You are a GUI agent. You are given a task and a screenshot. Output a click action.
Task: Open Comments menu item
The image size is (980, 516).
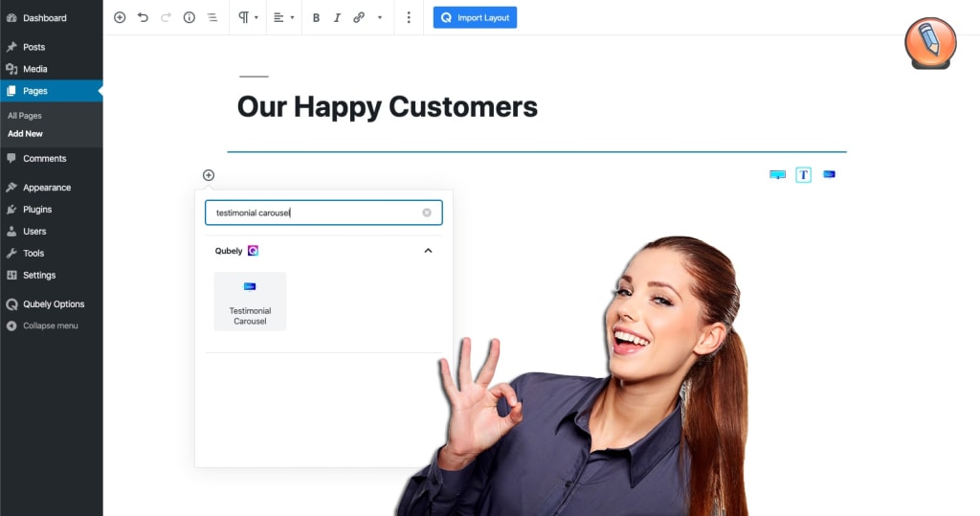pos(44,159)
